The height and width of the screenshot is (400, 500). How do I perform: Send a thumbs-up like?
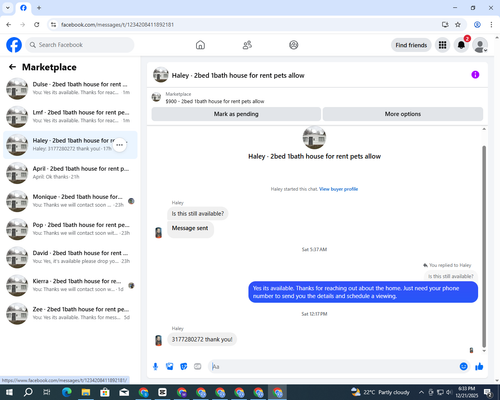click(479, 367)
